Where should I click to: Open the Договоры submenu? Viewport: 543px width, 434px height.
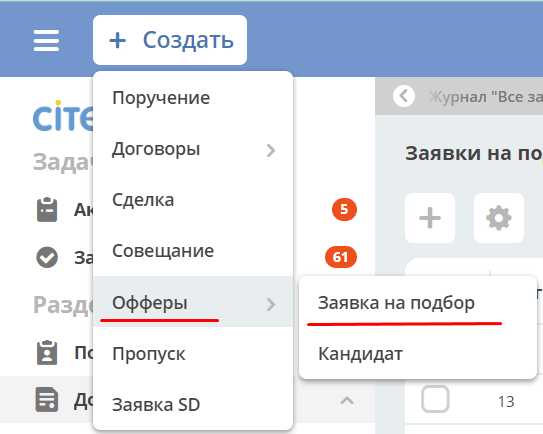coord(193,149)
